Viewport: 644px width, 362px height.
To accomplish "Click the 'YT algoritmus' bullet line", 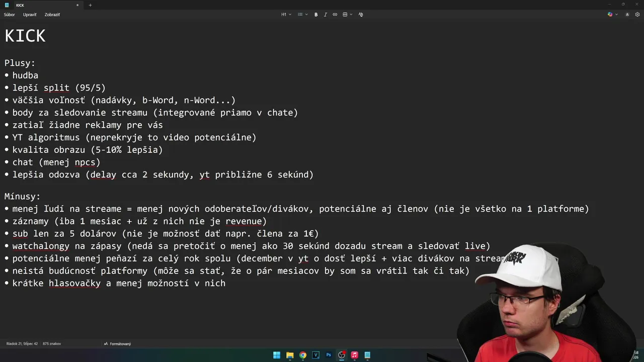I will click(134, 137).
